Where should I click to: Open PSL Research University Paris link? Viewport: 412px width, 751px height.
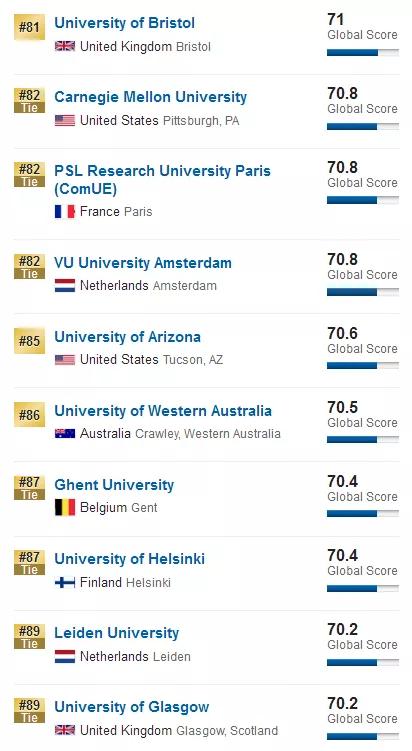pyautogui.click(x=162, y=180)
